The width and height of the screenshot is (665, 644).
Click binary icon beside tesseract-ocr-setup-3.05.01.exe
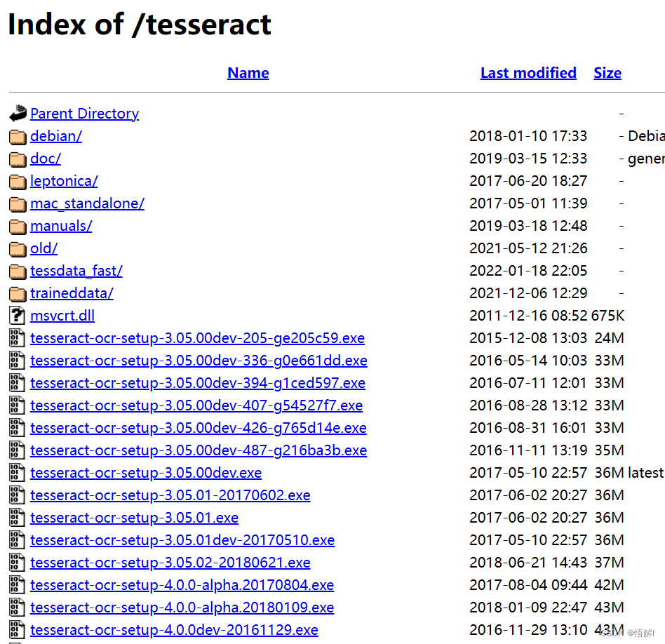point(17,518)
